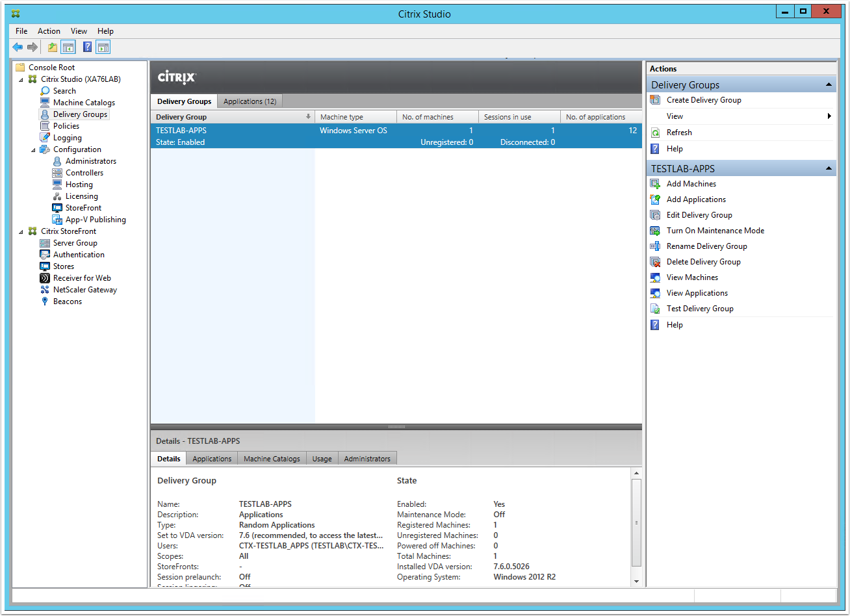Click Refresh in the Actions pane

[x=679, y=133]
